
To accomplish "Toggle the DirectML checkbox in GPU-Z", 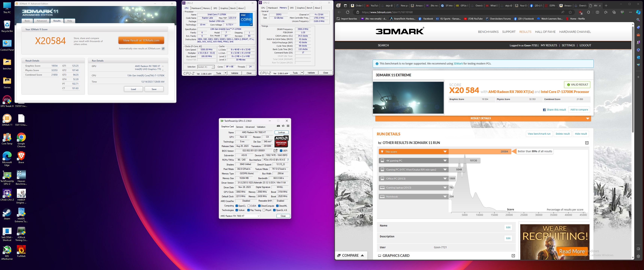I will coord(277,206).
